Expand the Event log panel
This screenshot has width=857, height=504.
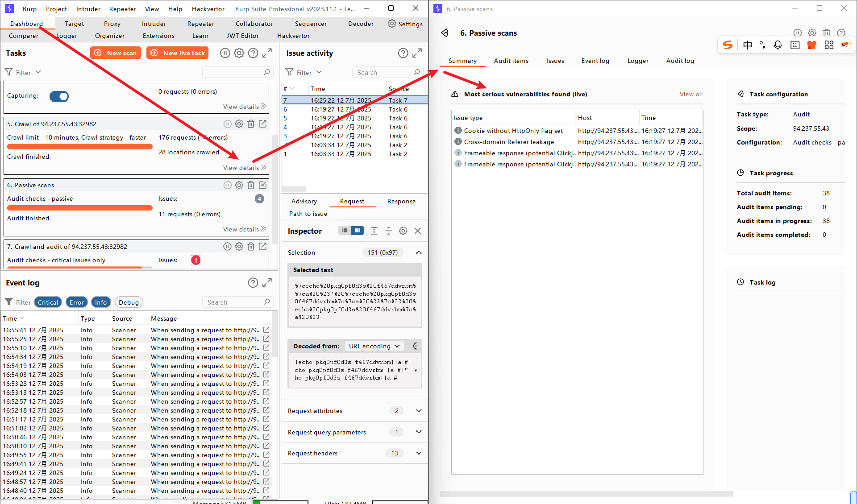pos(267,283)
